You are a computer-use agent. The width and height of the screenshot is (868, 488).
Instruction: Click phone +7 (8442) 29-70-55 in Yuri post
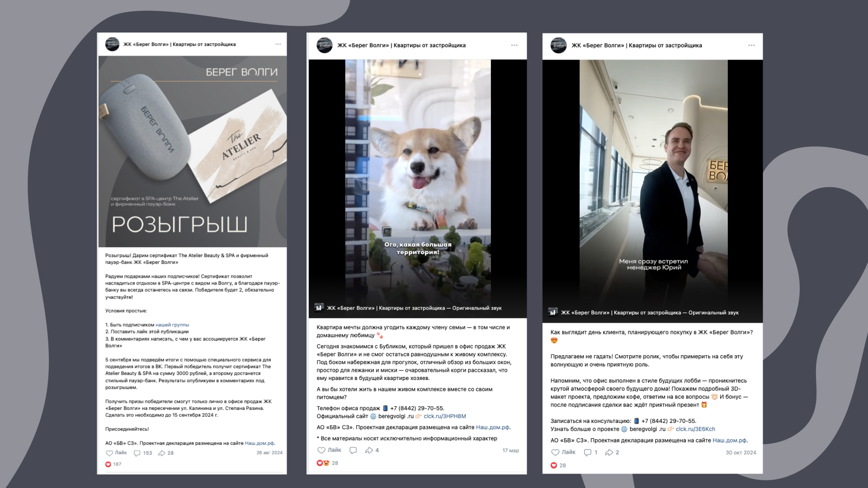[669, 421]
